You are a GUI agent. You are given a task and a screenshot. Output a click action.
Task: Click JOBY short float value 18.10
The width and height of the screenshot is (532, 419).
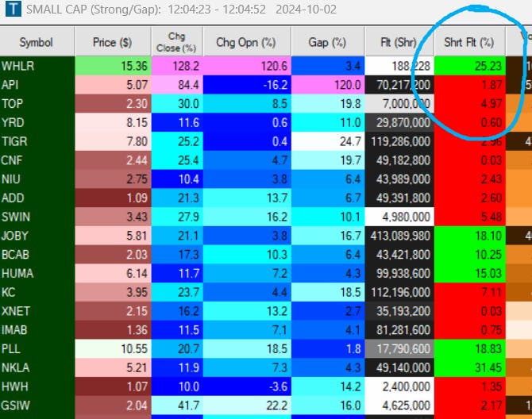pos(470,236)
